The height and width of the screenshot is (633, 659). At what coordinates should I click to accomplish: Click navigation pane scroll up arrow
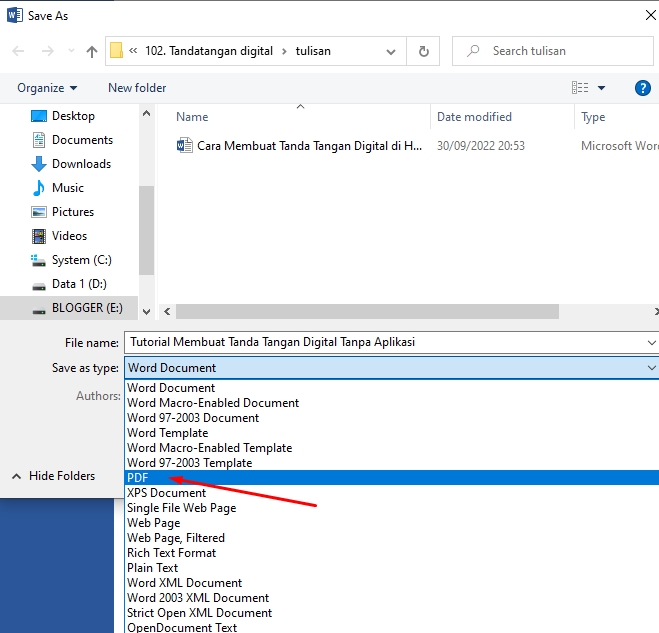tap(146, 113)
